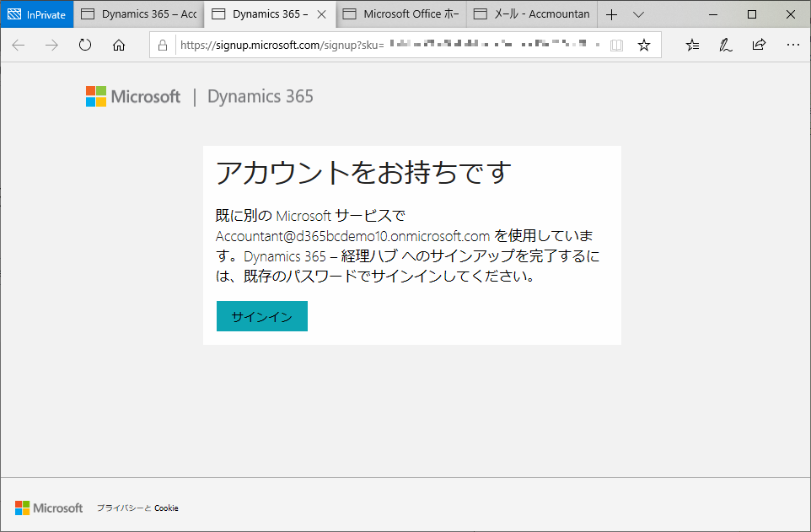This screenshot has height=532, width=811.
Task: Click the Dynamics 365 header title
Action: click(x=260, y=96)
